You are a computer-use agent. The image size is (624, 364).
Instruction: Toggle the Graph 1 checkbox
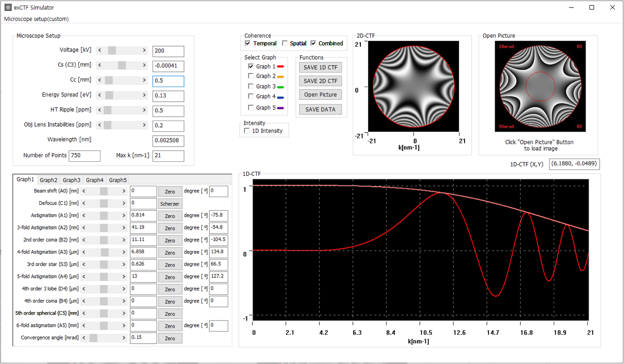251,66
